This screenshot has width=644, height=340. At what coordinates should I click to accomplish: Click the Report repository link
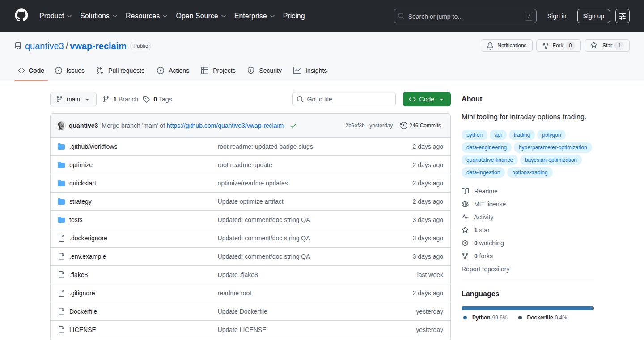[x=486, y=269]
